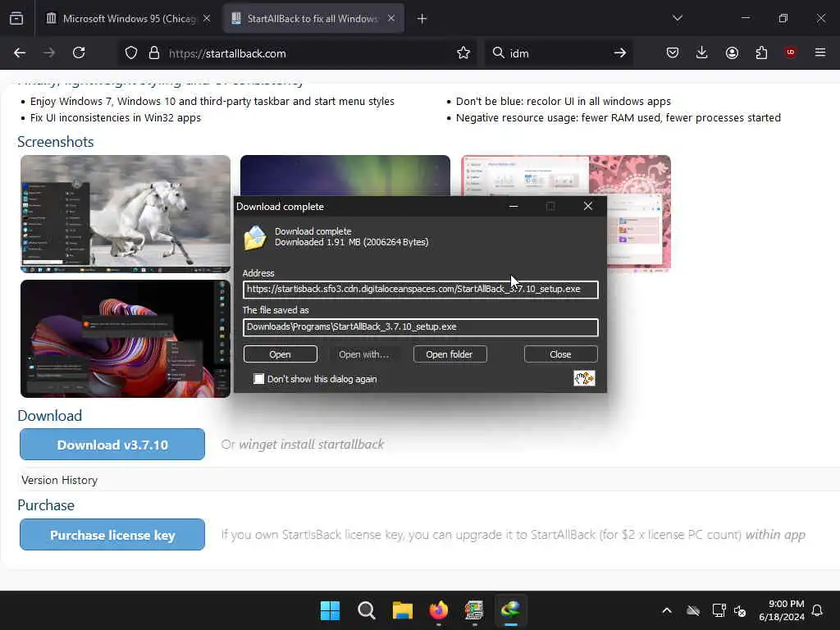840x630 pixels.
Task: List all tabs dropdown arrow
Action: (677, 18)
